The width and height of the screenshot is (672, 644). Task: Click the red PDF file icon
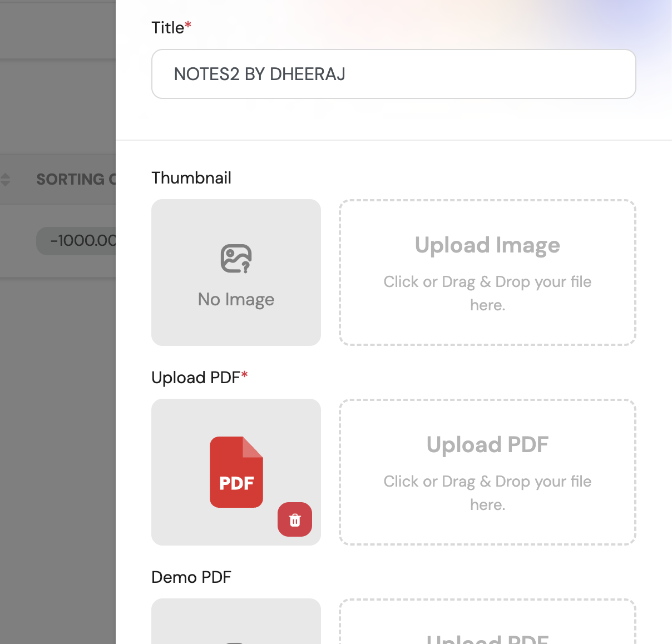pyautogui.click(x=236, y=472)
